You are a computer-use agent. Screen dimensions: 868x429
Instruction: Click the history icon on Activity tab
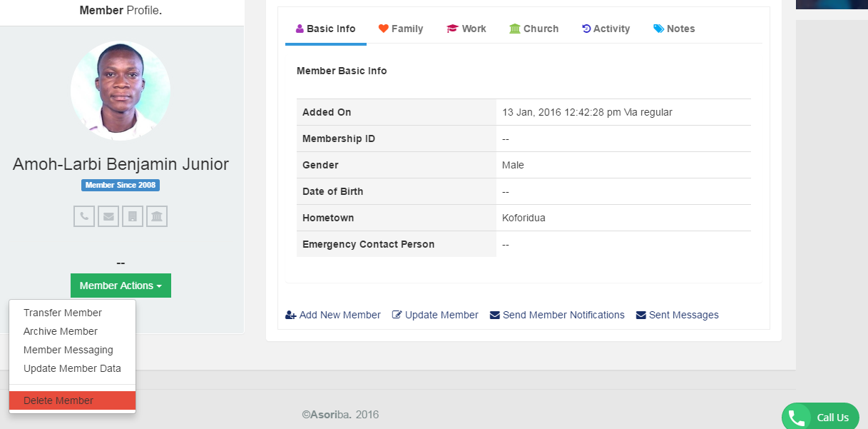tap(586, 29)
